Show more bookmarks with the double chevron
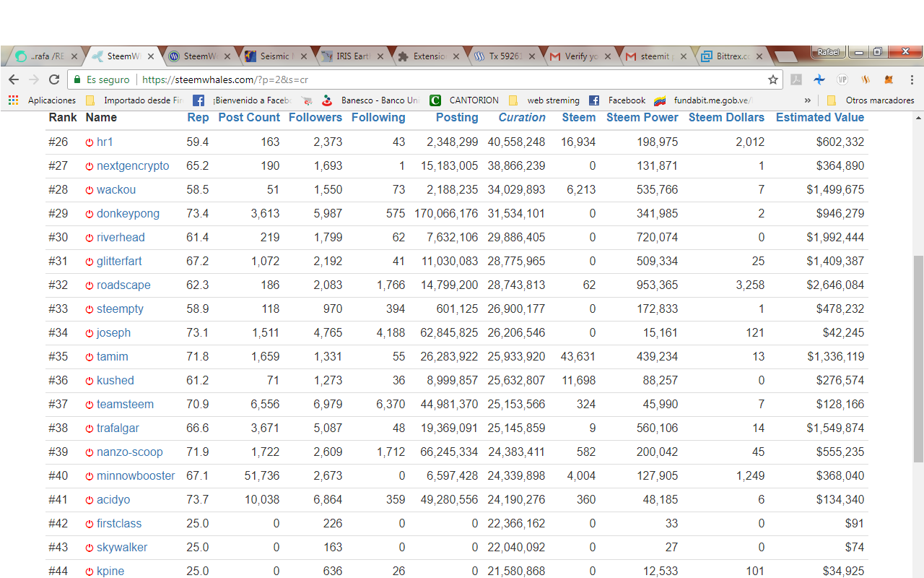 (807, 100)
